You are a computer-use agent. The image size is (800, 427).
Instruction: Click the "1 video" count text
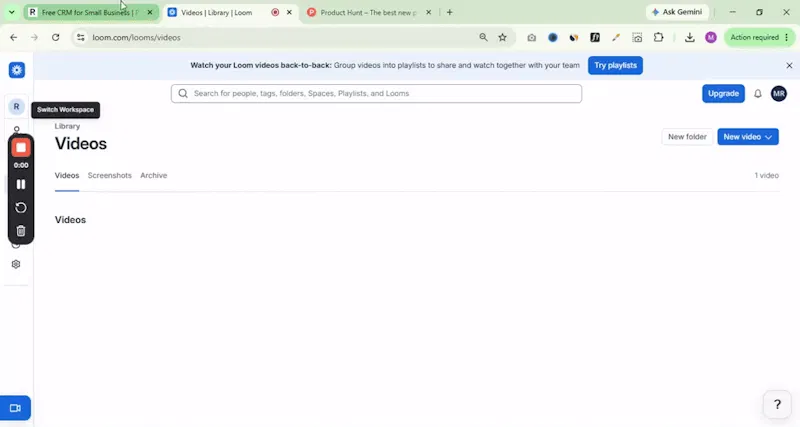point(766,175)
